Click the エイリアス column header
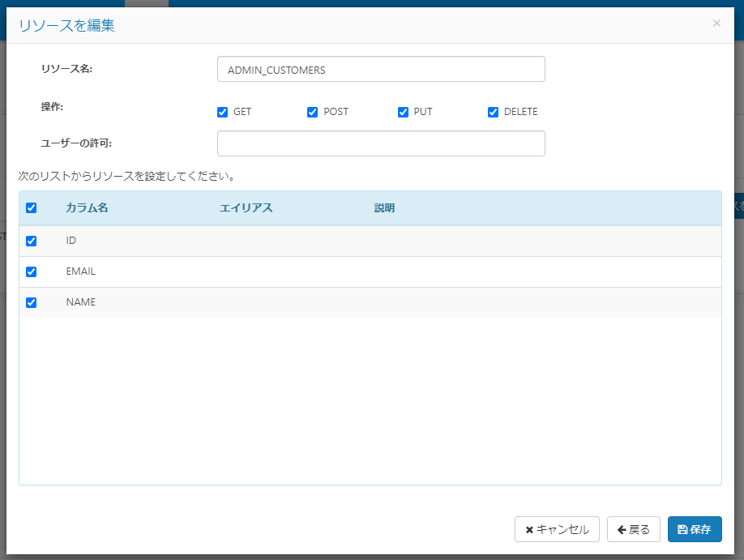This screenshot has height=560, width=744. click(x=246, y=208)
